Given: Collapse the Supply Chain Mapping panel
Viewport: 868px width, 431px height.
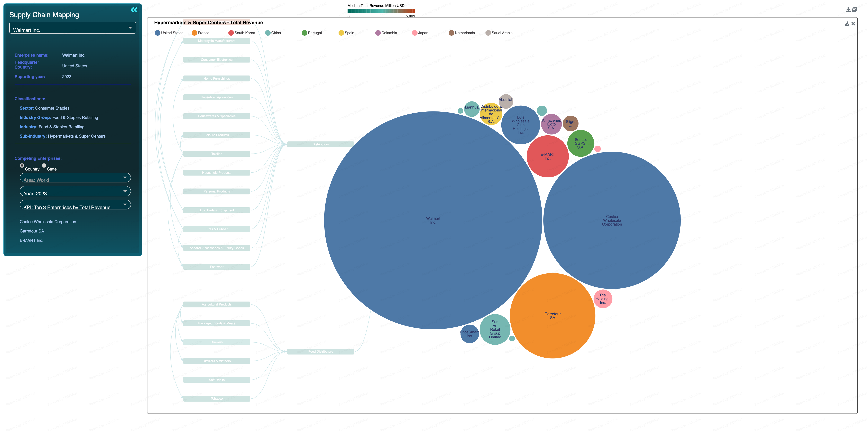Looking at the screenshot, I should [134, 10].
